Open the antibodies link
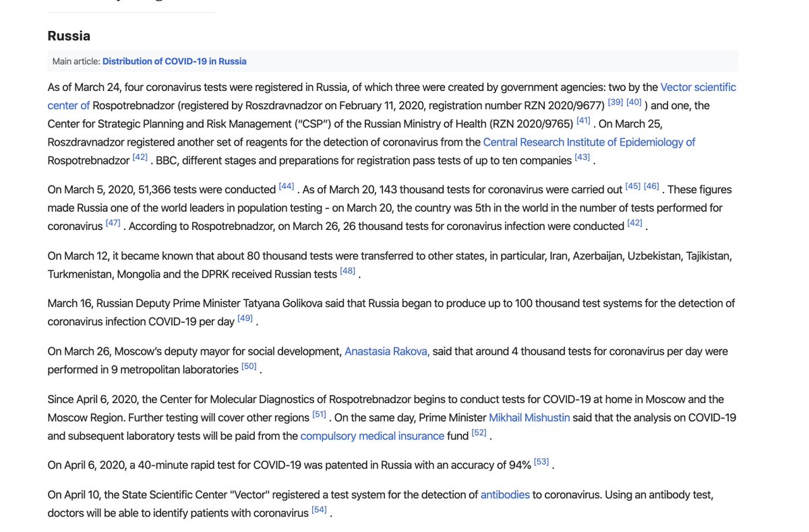Viewport: 809px width, 532px height. (x=505, y=495)
